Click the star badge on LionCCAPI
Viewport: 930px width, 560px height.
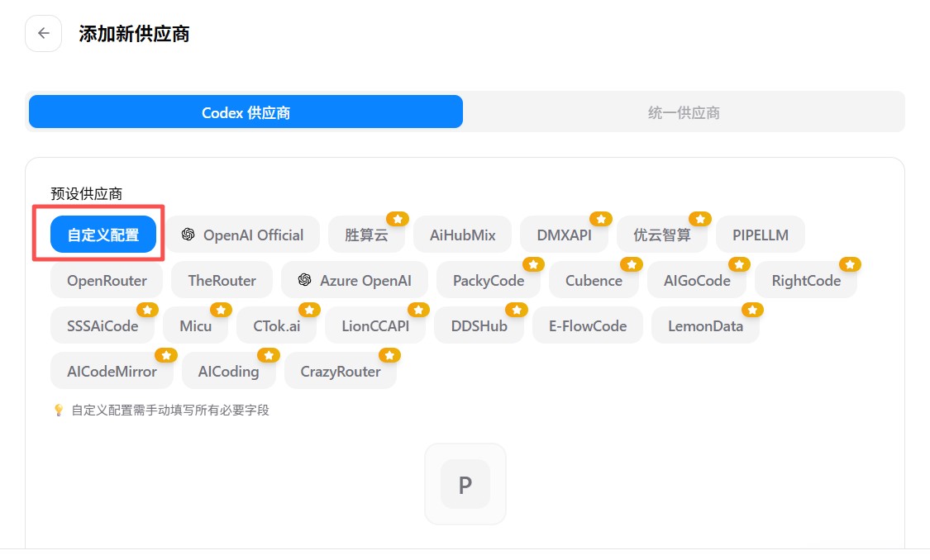click(x=418, y=310)
